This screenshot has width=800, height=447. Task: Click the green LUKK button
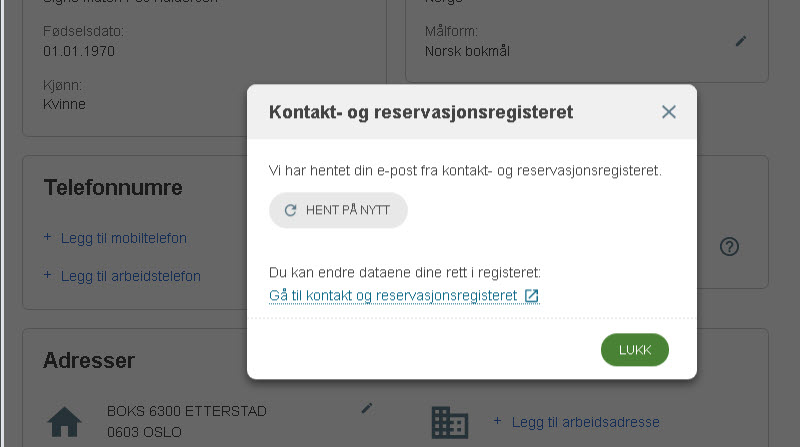[x=635, y=350]
